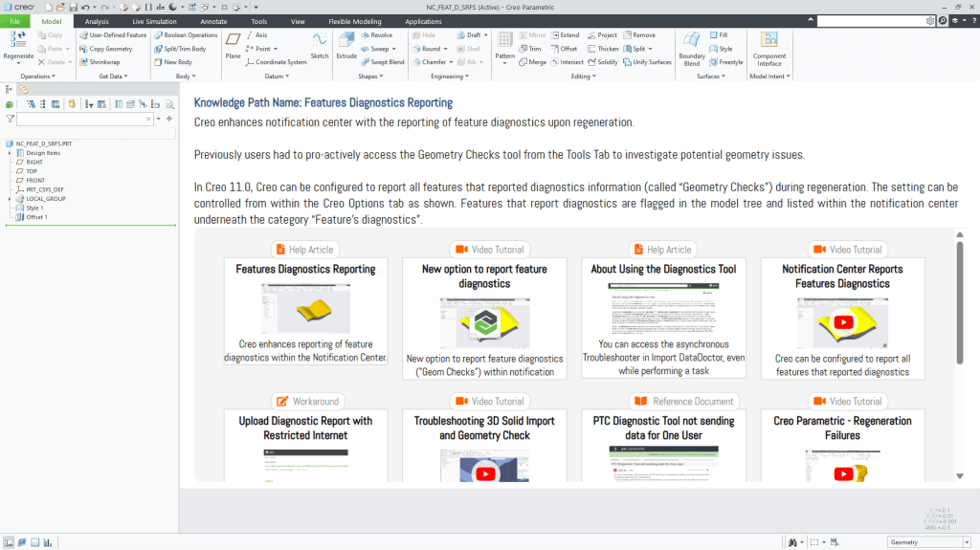Select the Freestyle surface tool
Viewport: 980px width, 550px height.
(725, 62)
